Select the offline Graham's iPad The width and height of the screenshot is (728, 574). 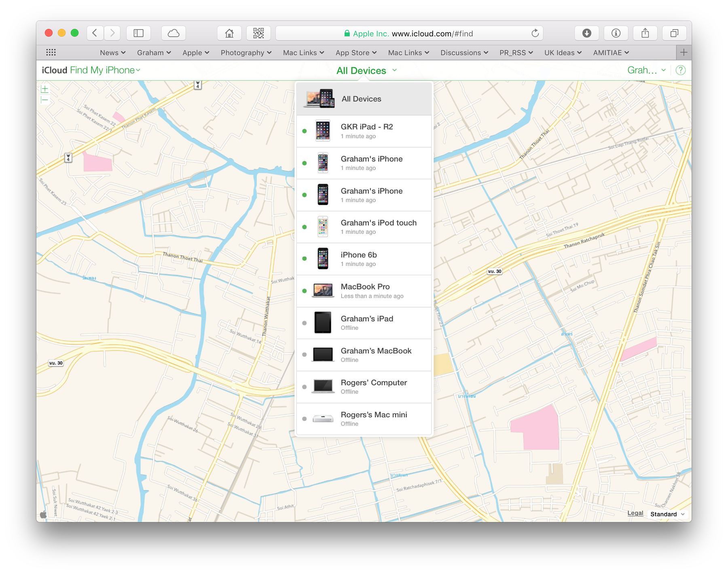pyautogui.click(x=364, y=323)
